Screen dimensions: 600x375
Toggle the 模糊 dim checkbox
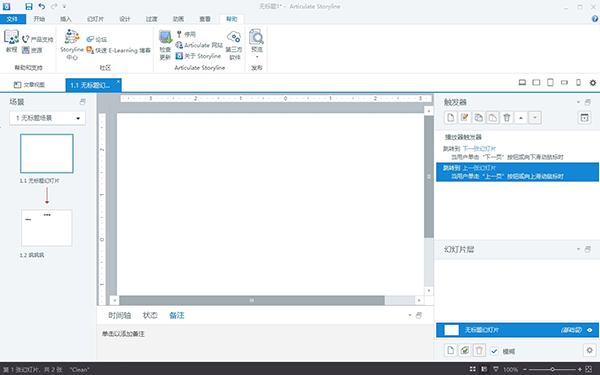click(x=494, y=351)
